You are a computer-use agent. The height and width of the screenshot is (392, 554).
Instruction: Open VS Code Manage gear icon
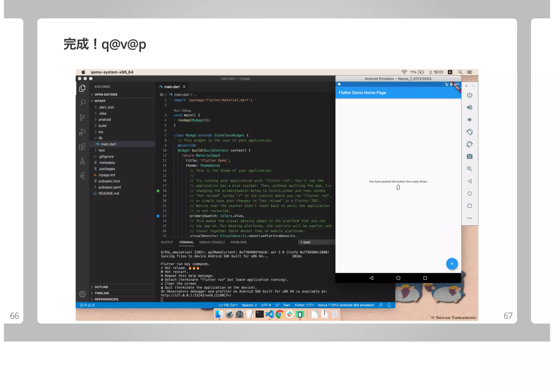(x=82, y=294)
